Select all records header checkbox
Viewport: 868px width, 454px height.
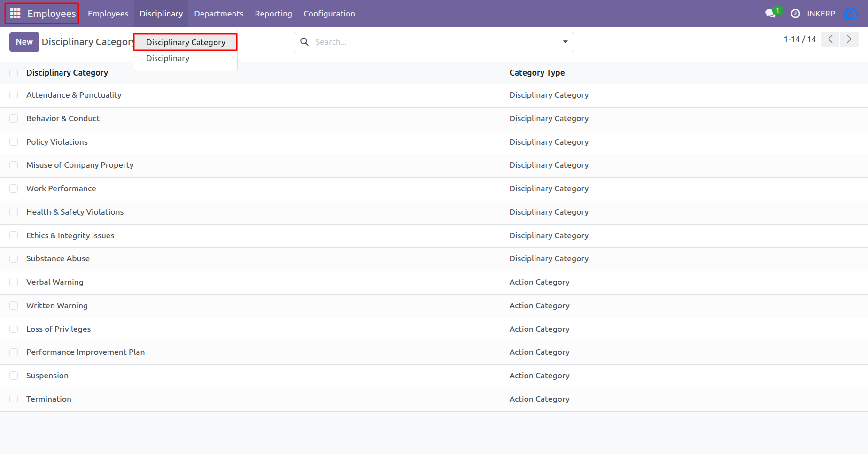coord(14,73)
